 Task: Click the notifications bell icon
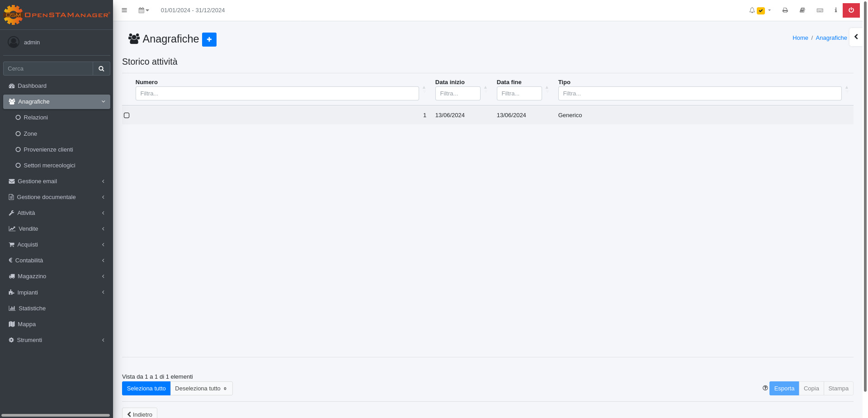coord(752,10)
